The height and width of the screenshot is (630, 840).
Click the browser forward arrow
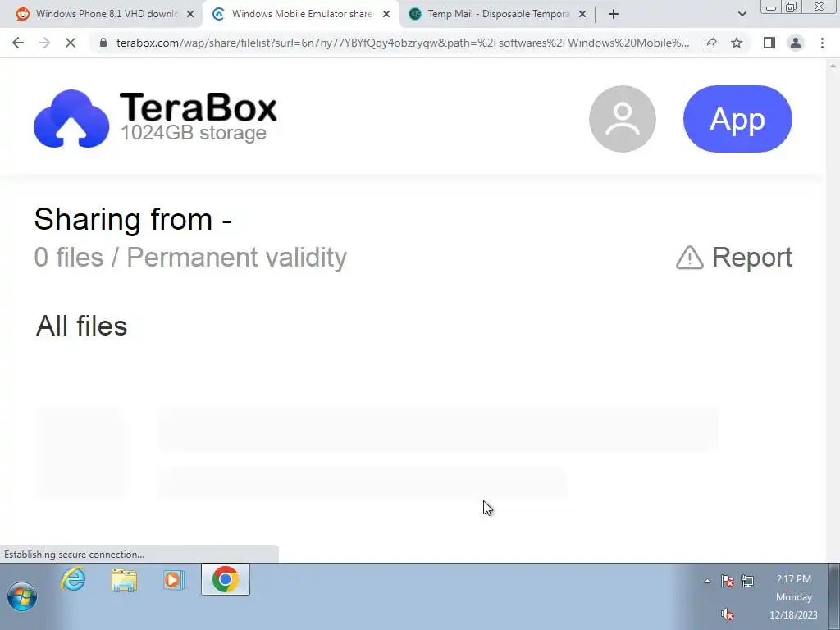pos(44,43)
